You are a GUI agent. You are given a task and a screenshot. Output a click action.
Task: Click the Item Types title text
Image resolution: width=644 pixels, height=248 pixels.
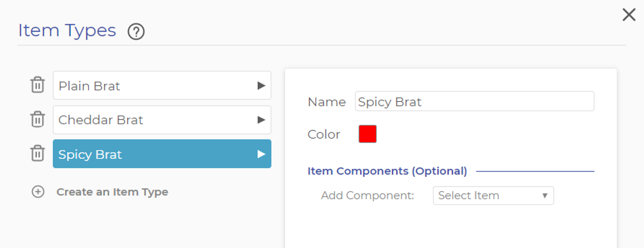point(67,31)
